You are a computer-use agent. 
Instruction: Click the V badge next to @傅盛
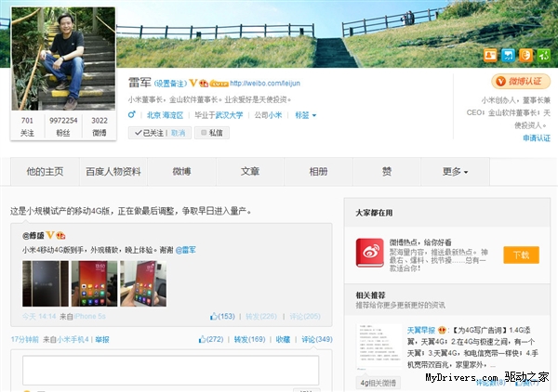[x=50, y=235]
